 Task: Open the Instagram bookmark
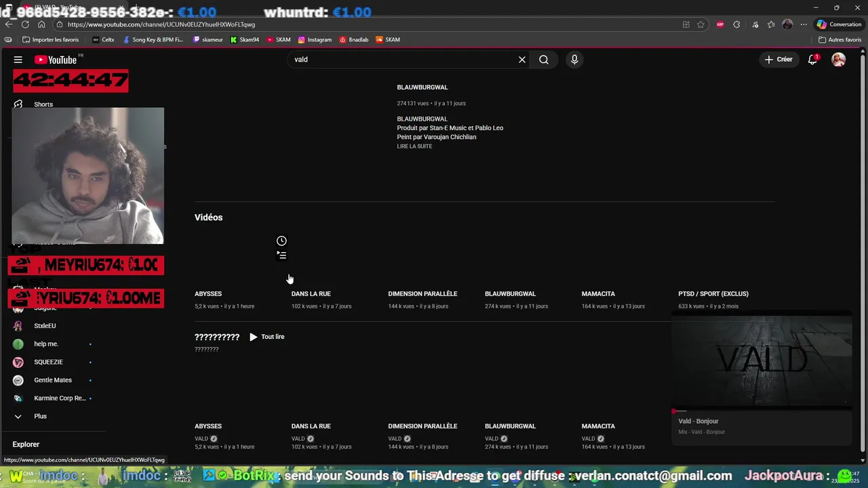[x=315, y=40]
